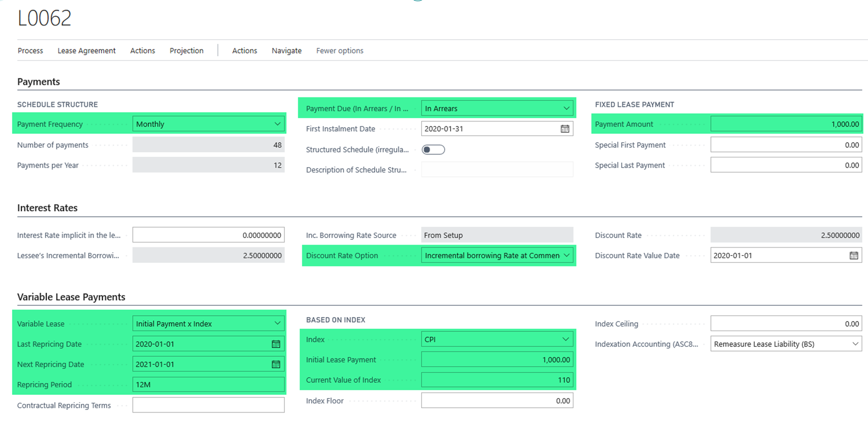The image size is (868, 426).
Task: Click the Interest Rate implicit in lease field
Action: click(209, 235)
